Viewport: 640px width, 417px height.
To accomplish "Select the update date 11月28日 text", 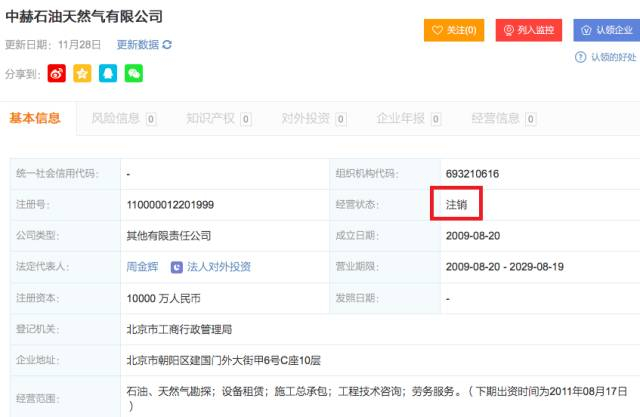I will (x=79, y=44).
